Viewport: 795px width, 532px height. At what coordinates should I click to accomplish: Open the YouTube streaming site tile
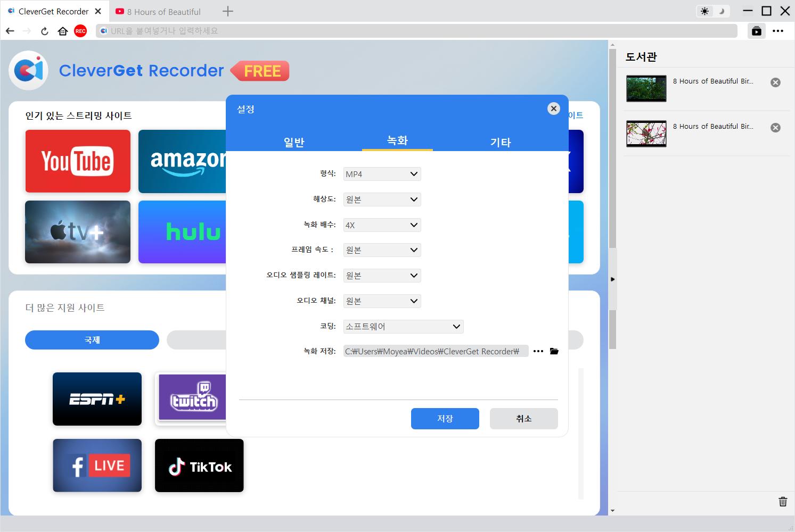point(78,161)
